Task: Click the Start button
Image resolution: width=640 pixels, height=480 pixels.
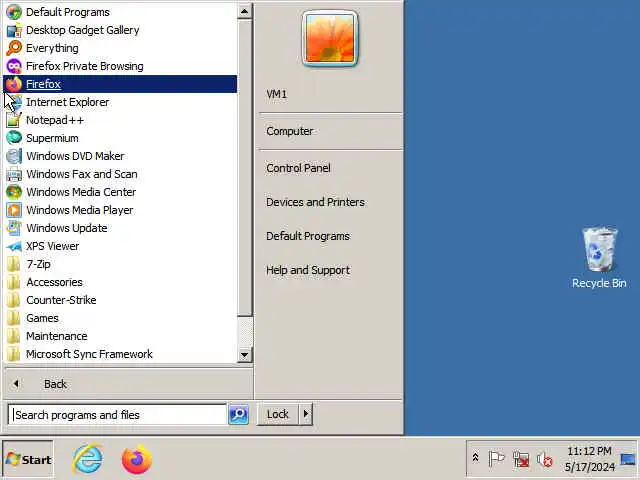Action: pyautogui.click(x=28, y=460)
